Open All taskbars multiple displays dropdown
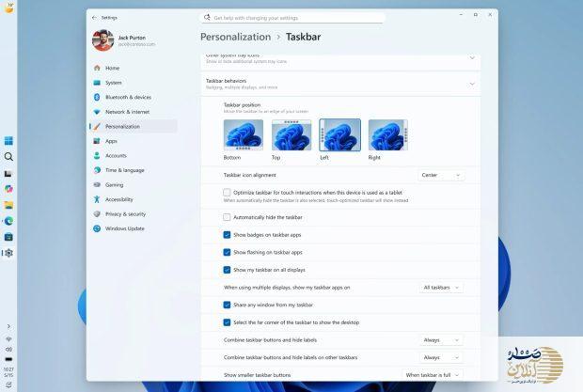The width and height of the screenshot is (583, 392). 441,288
